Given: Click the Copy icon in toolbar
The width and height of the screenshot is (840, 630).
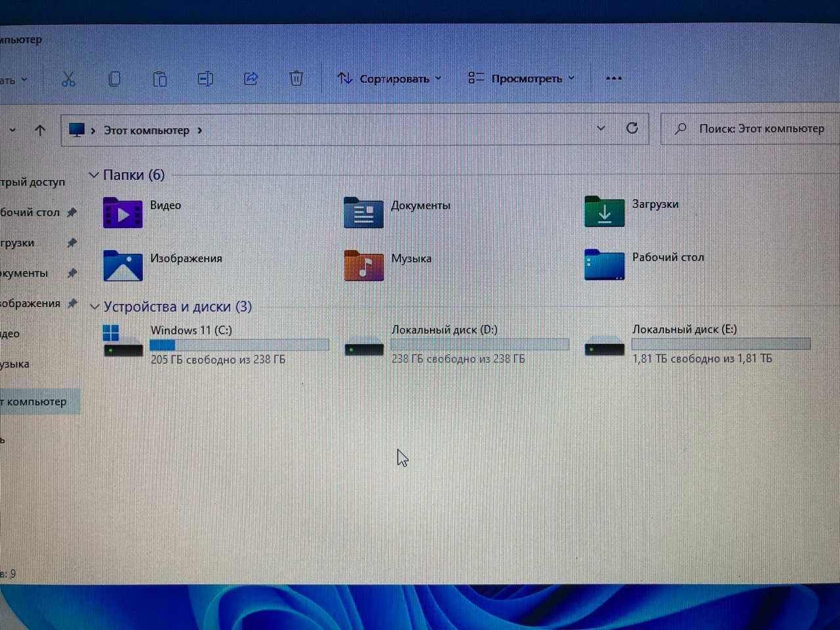Looking at the screenshot, I should click(x=114, y=79).
